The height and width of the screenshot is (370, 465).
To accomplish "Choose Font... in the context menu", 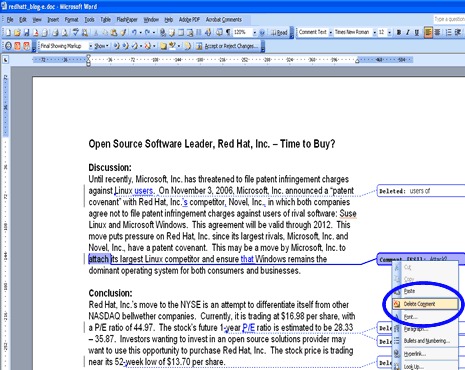I will point(410,317).
